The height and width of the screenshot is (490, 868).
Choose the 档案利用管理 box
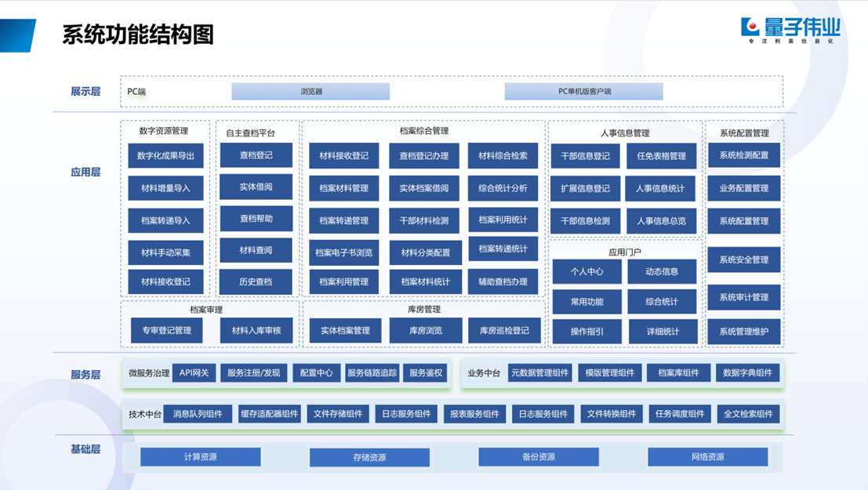click(343, 281)
